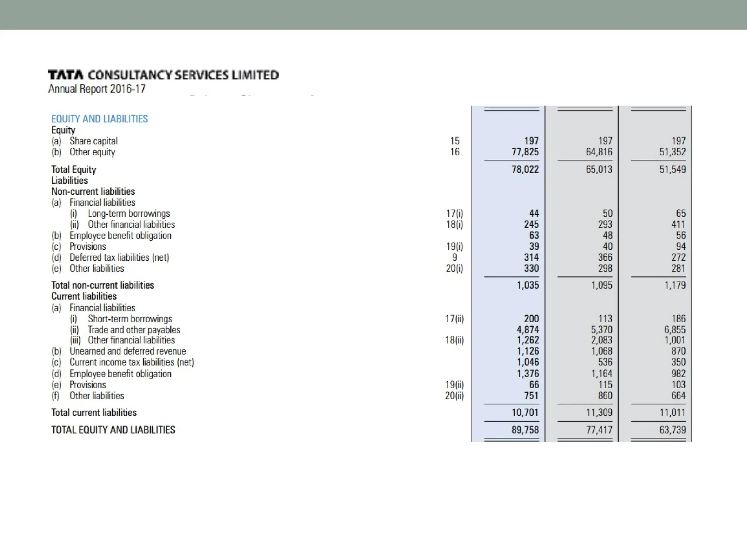Select Unearned and deferred revenue label
This screenshot has width=747, height=560.
click(128, 351)
